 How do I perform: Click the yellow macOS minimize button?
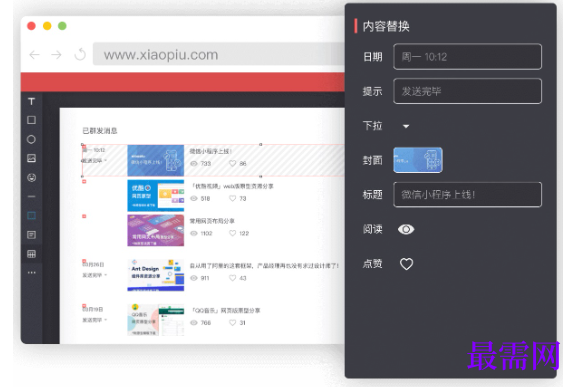click(47, 26)
